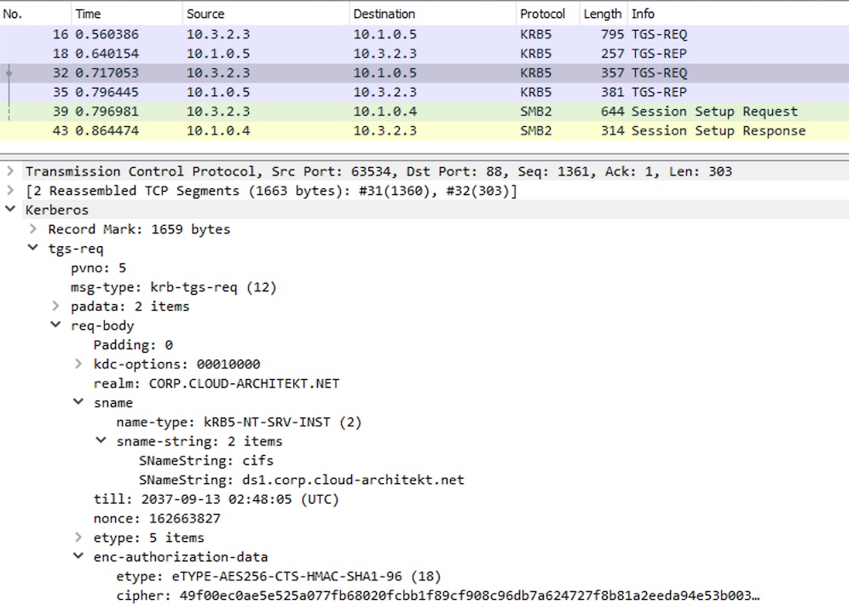Collapse the tgs-req node
849x616 pixels.
coord(33,248)
